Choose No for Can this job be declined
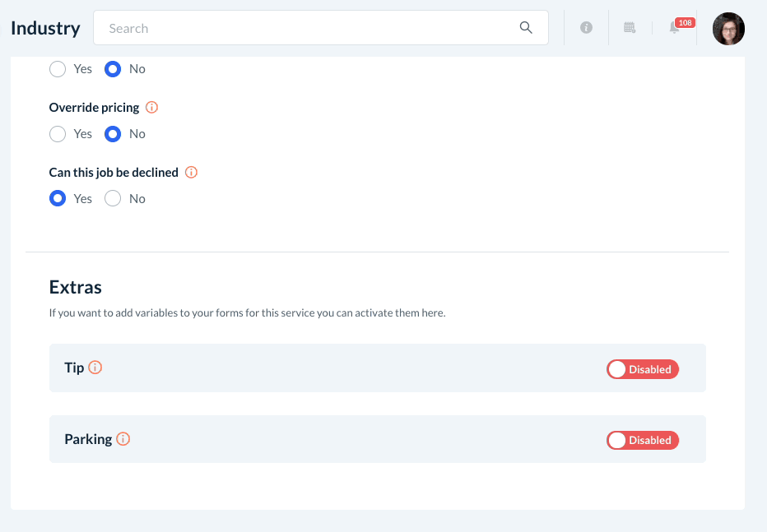This screenshot has width=767, height=532. (113, 199)
